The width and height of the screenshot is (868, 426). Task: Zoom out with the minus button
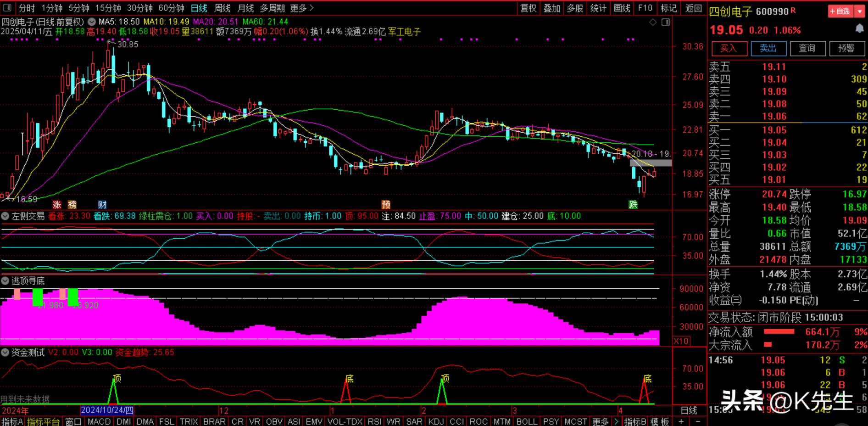click(698, 421)
